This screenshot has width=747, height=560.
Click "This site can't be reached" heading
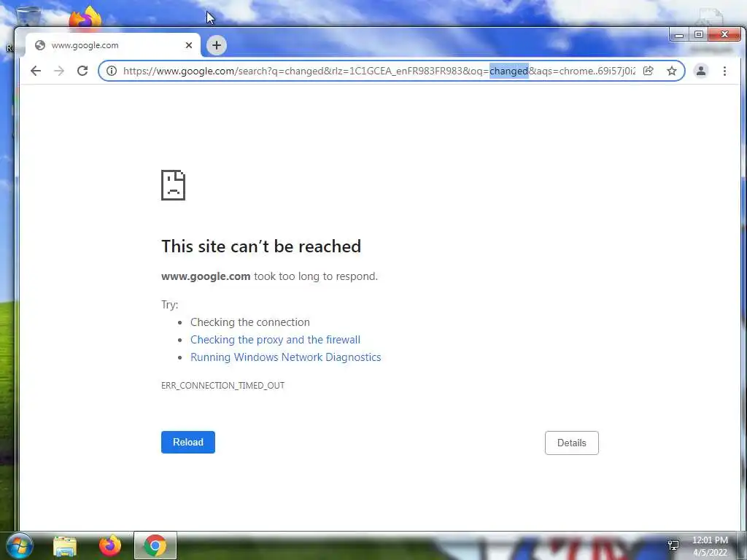tap(261, 246)
